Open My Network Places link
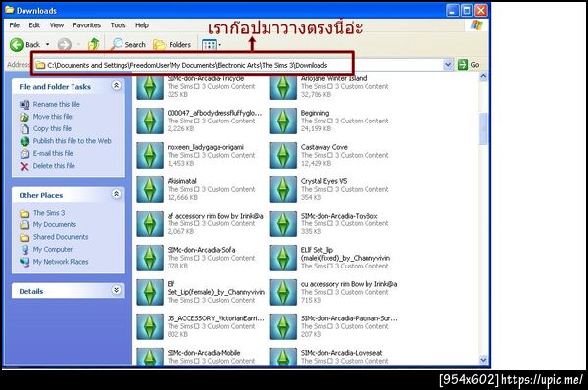The width and height of the screenshot is (588, 390). [x=61, y=262]
